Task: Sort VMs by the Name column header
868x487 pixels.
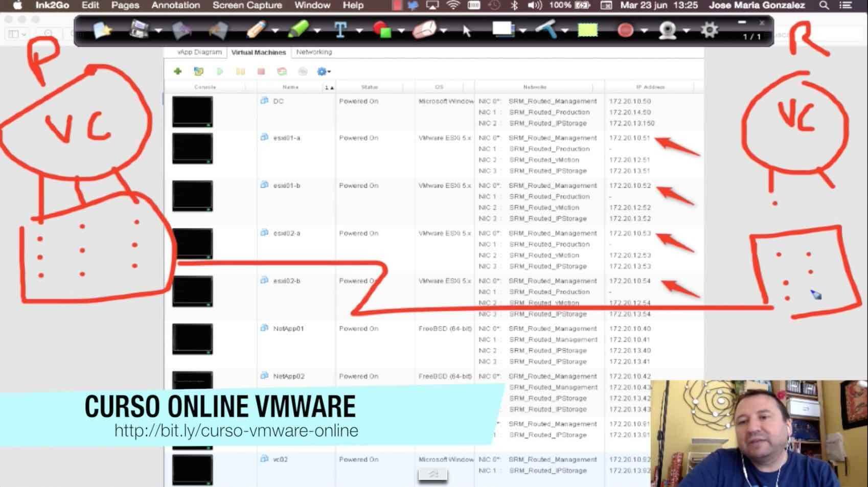Action: pyautogui.click(x=290, y=87)
